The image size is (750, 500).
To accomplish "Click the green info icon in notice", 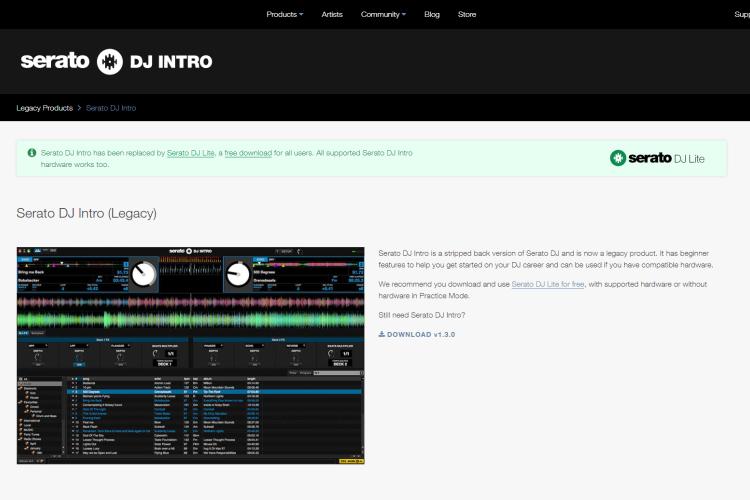I will tap(32, 153).
